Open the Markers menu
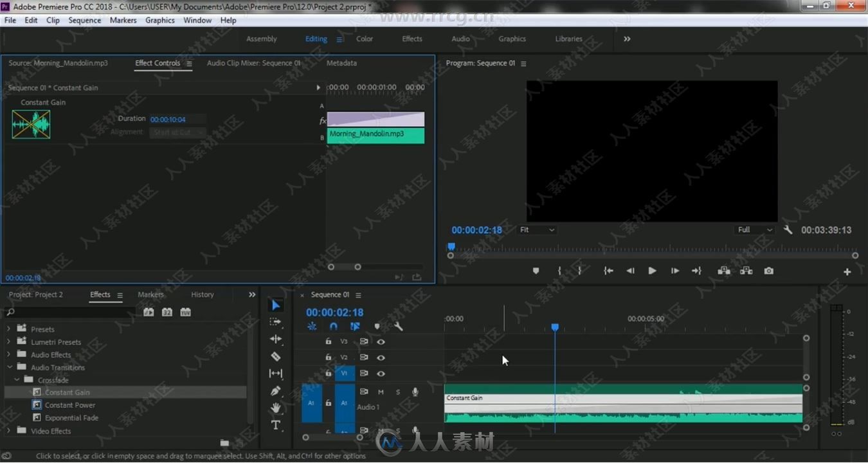This screenshot has height=463, width=868. (123, 20)
